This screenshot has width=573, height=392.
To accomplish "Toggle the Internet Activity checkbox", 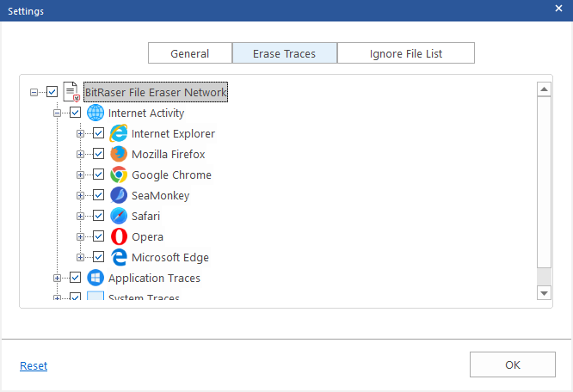I will pyautogui.click(x=75, y=113).
